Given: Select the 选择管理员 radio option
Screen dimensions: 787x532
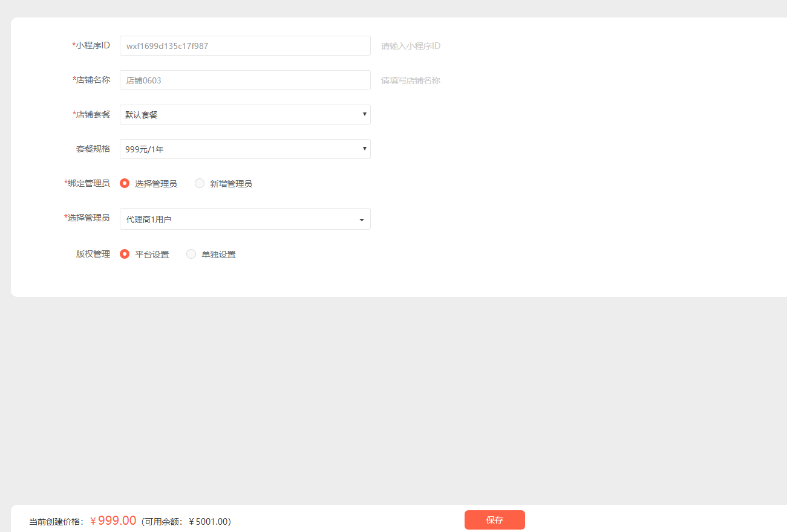Looking at the screenshot, I should [125, 183].
